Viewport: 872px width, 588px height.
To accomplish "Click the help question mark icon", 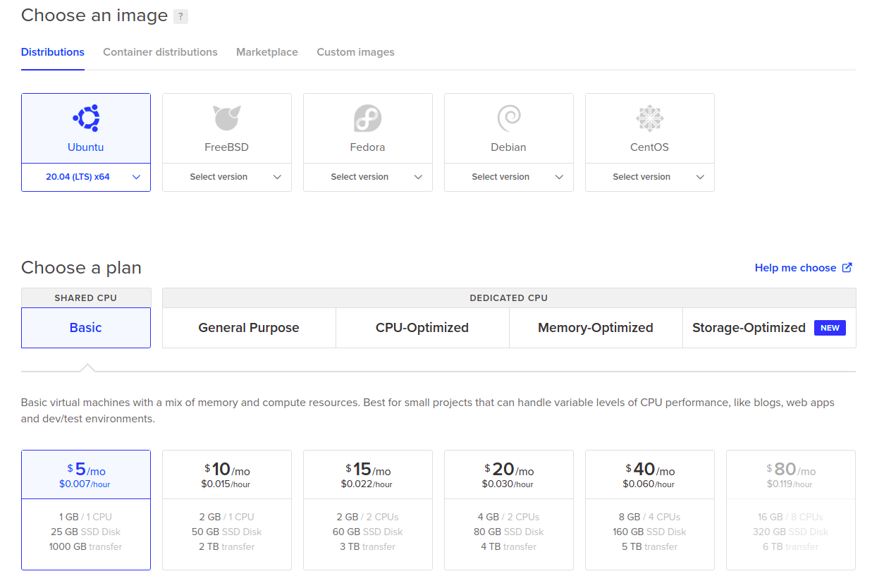I will (x=180, y=16).
